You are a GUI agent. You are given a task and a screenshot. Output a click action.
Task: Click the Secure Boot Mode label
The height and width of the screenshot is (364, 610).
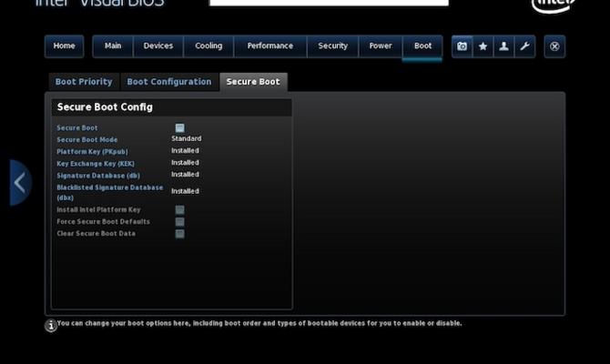click(x=87, y=139)
